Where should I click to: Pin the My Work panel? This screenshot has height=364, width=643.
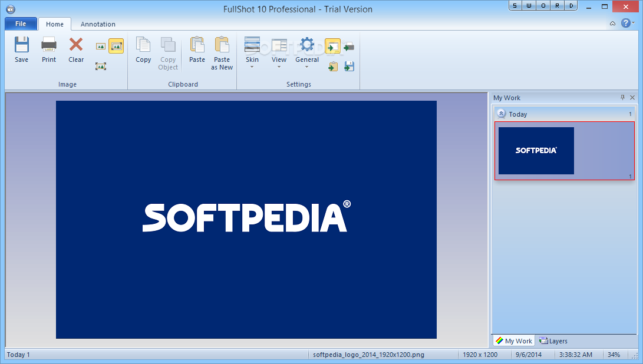point(622,97)
